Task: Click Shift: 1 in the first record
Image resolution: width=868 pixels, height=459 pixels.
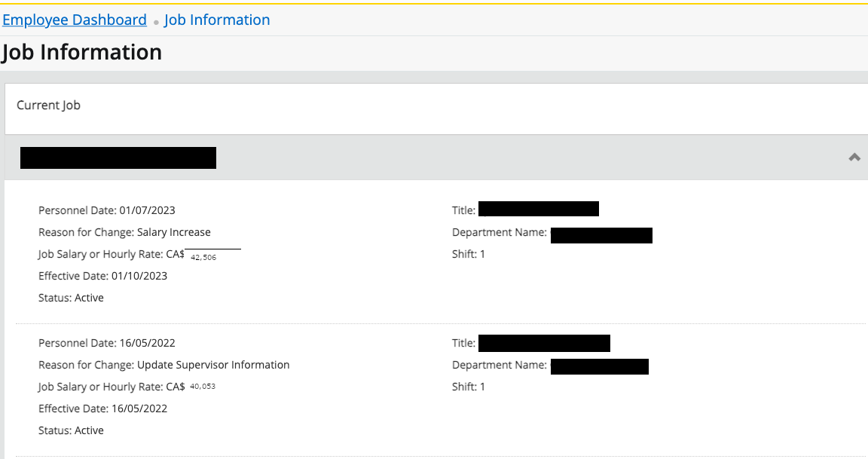Action: (x=469, y=254)
